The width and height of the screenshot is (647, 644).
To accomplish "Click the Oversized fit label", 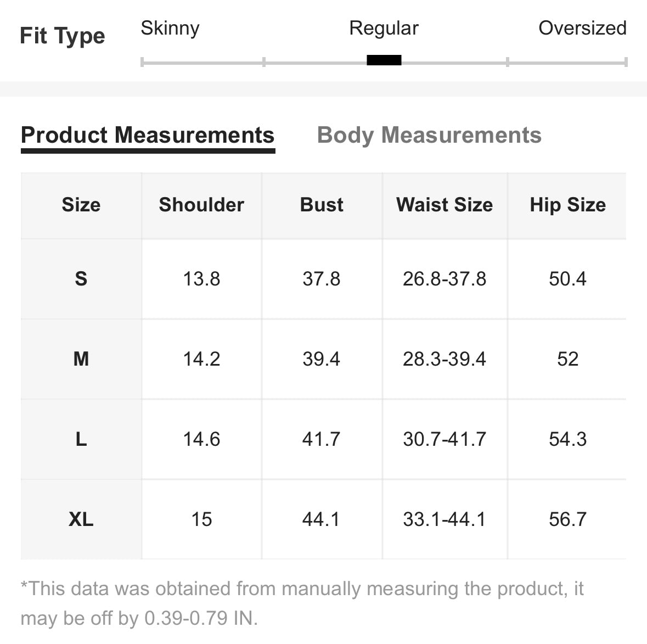I will (x=582, y=28).
